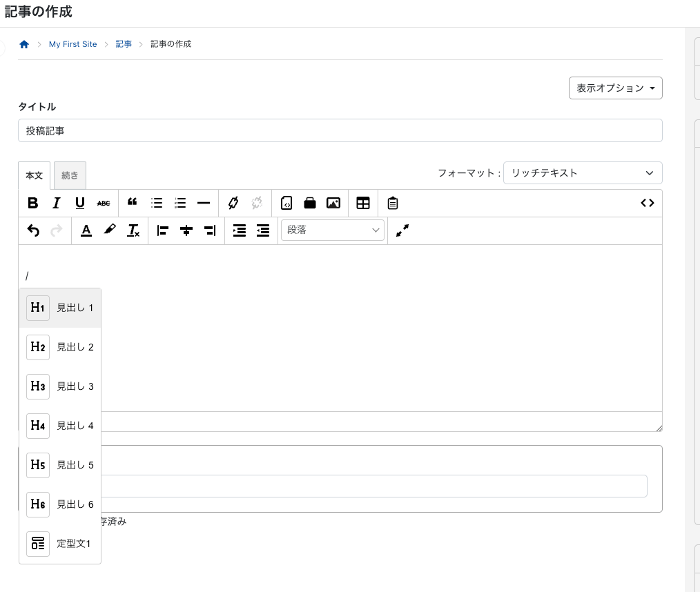Switch to the 続き tab

(70, 175)
